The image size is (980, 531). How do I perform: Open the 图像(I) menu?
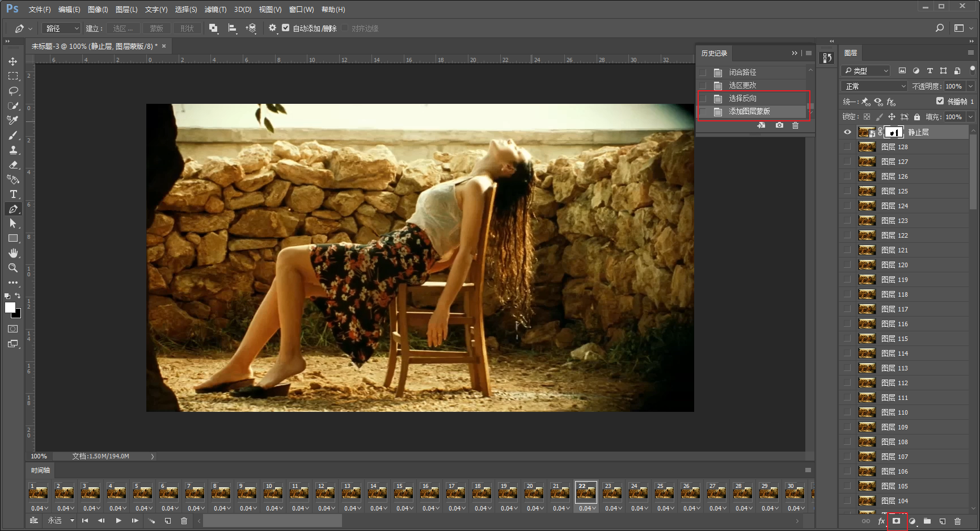[x=98, y=10]
